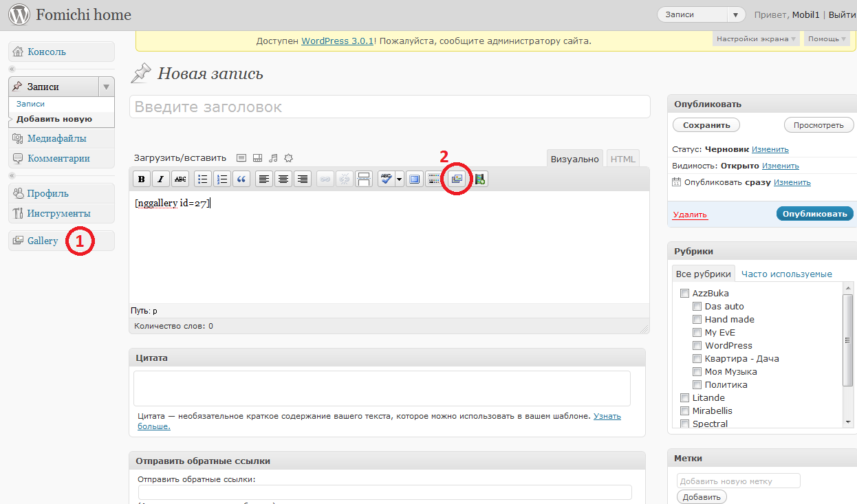Switch editor to fullscreen mode
The image size is (857, 504).
pos(415,179)
